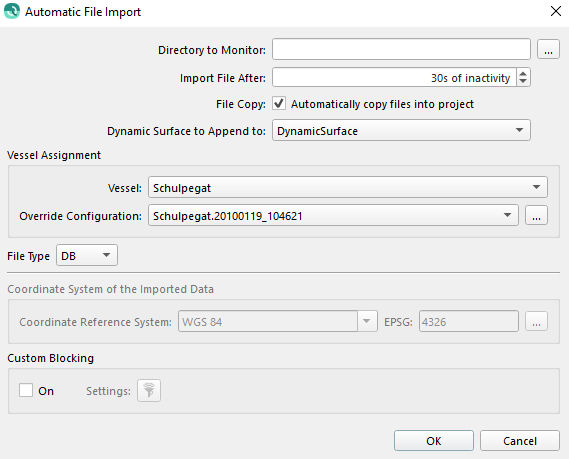Open the Vessel dropdown showing Schulpegat

(x=348, y=187)
